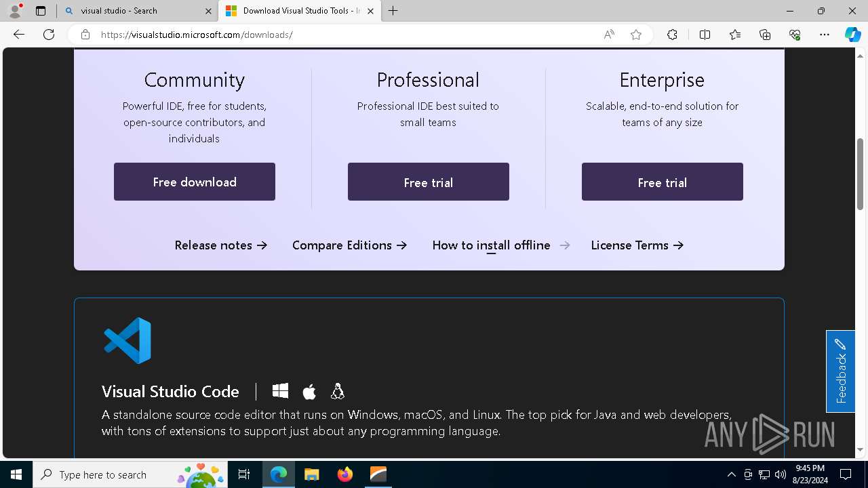Refresh the current page
The width and height of the screenshot is (868, 488).
pos(49,35)
